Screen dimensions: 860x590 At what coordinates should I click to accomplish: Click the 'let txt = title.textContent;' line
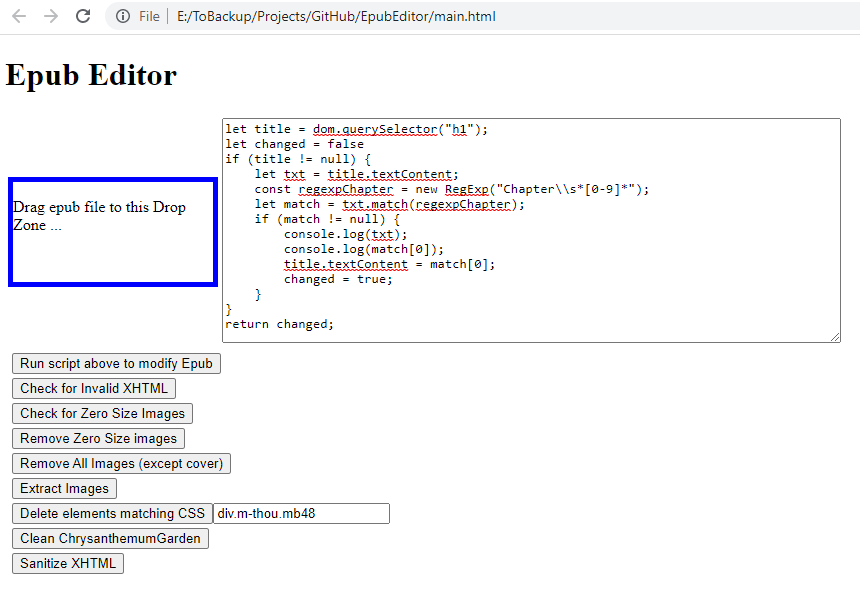coord(357,174)
